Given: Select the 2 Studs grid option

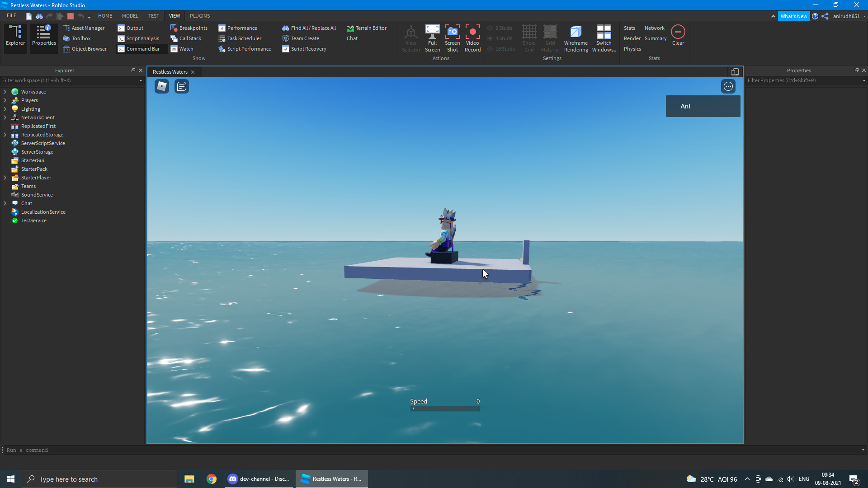Looking at the screenshot, I should 500,28.
